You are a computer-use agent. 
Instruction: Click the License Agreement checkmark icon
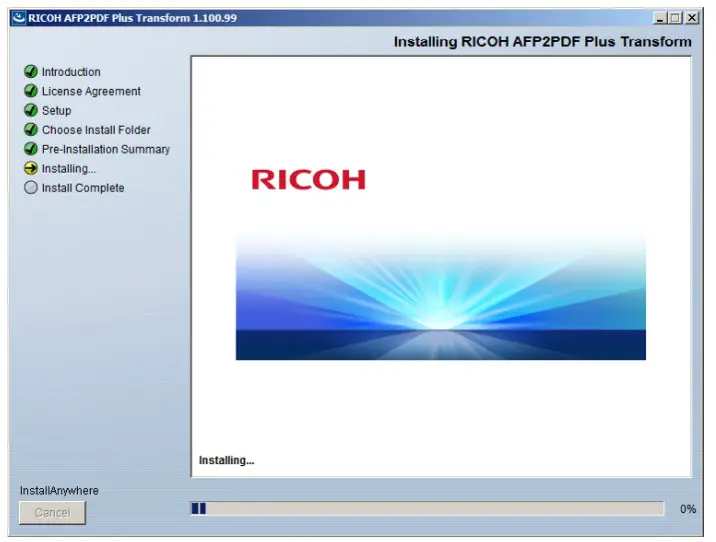point(31,91)
